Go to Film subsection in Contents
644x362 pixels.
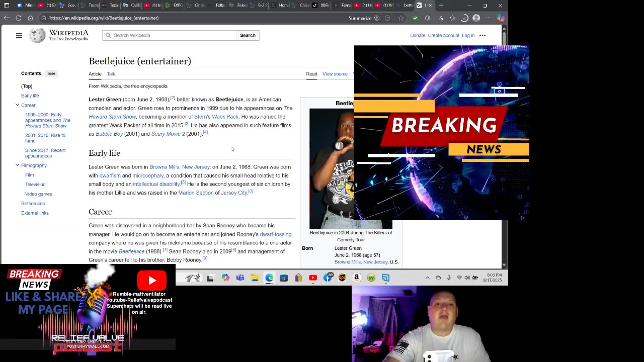pos(29,175)
